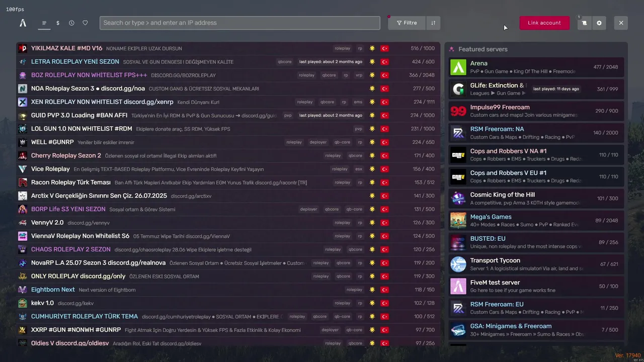The image size is (644, 362).
Task: Click the WELL #GUNRP server icon
Action: pyautogui.click(x=23, y=142)
